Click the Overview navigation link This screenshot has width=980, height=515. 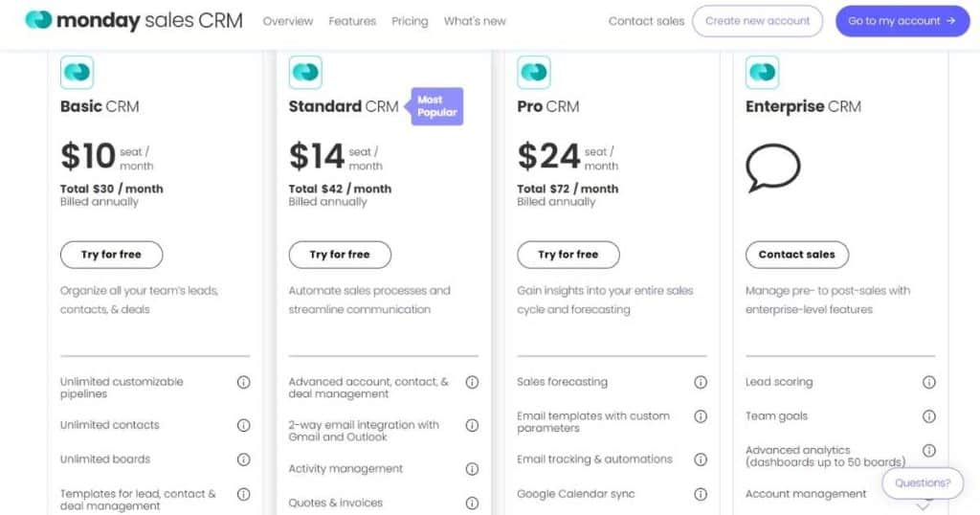288,21
